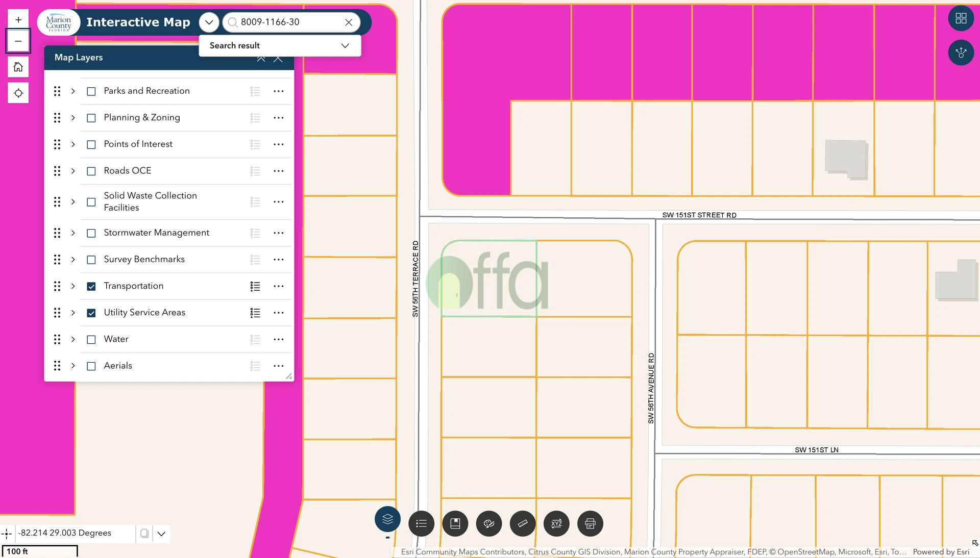Open options menu for Roads OCE
This screenshot has height=558, width=980.
pos(278,171)
